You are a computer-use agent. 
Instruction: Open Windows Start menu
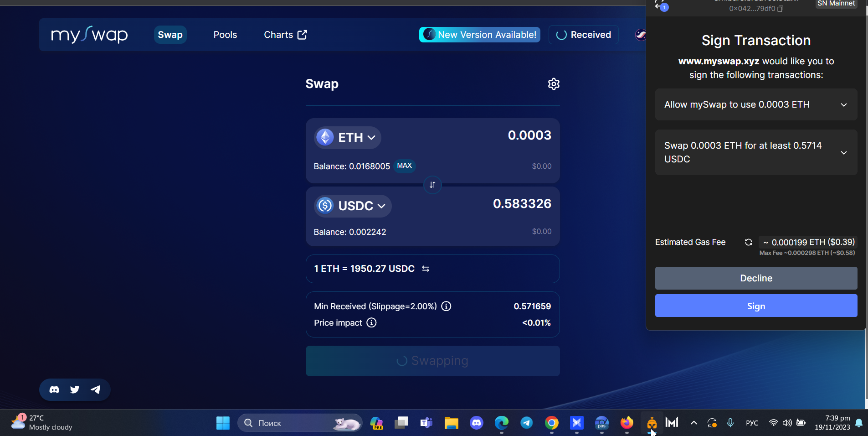223,423
